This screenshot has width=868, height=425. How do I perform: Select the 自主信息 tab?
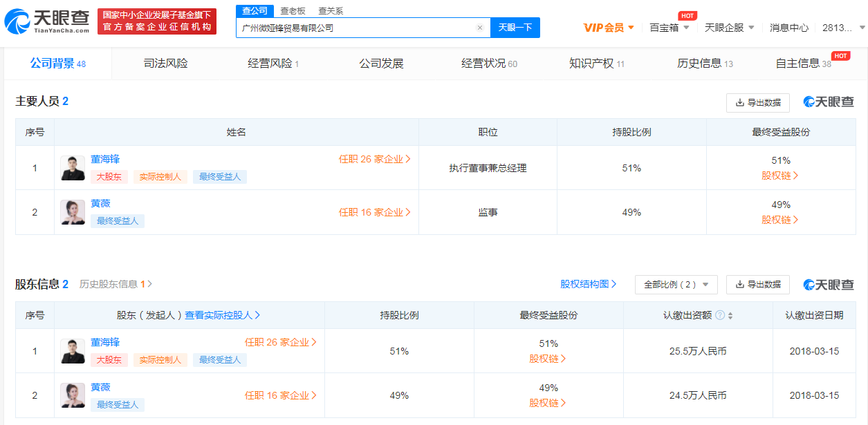click(x=804, y=64)
